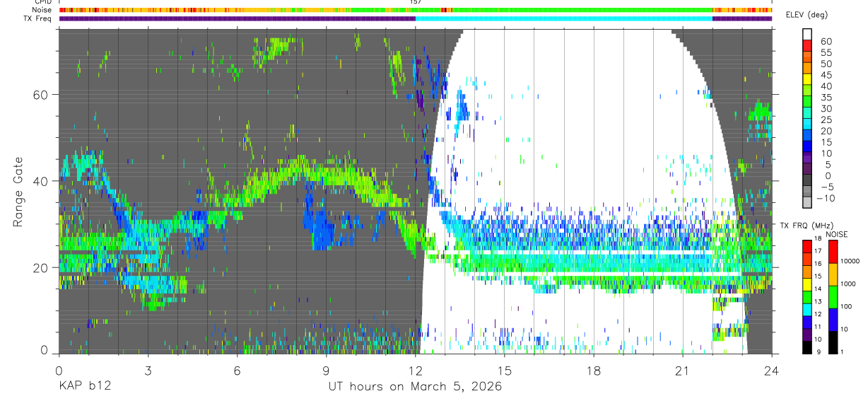
Task: Click the '157' CPID value
Action: click(416, 2)
